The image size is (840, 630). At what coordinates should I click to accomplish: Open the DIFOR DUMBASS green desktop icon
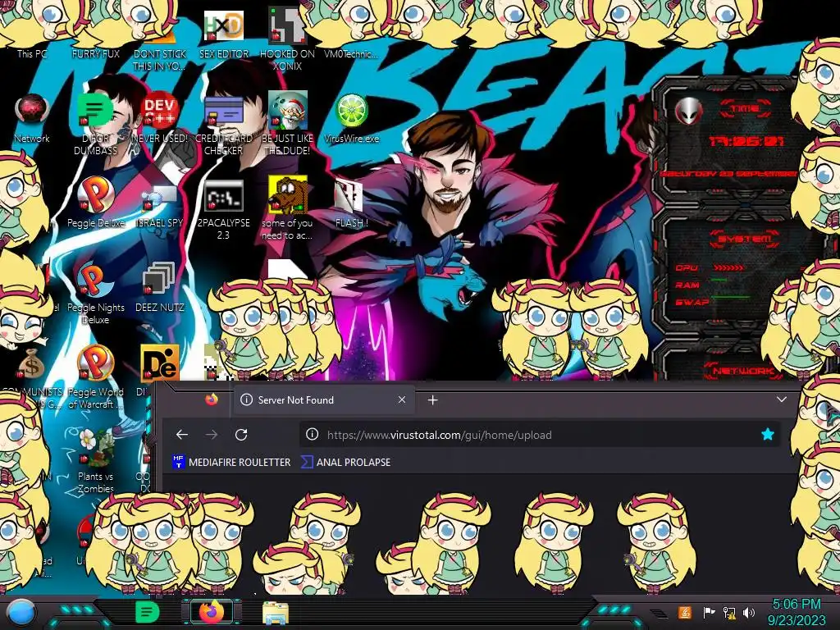[x=95, y=111]
